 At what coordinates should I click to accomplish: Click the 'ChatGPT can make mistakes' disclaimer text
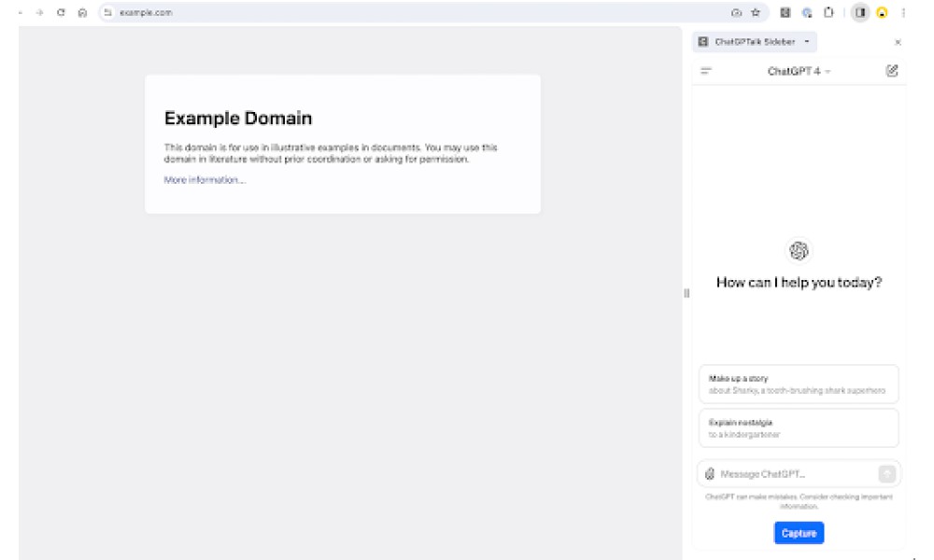[799, 501]
